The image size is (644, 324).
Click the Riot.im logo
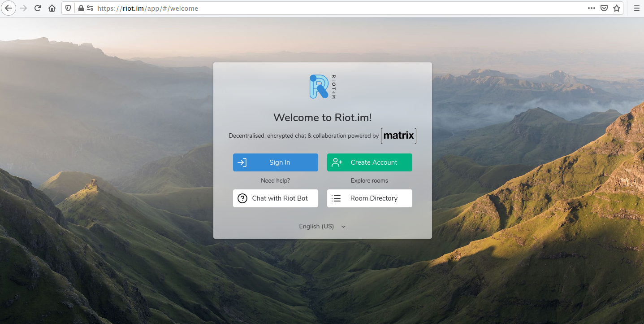322,87
